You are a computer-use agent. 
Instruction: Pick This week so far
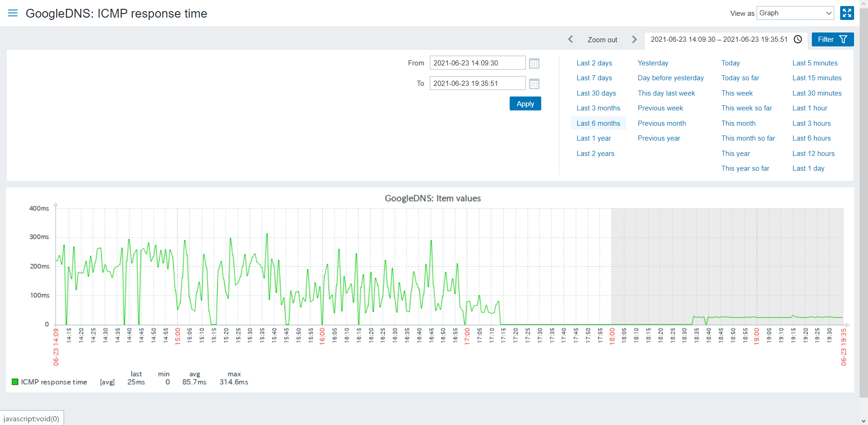747,108
